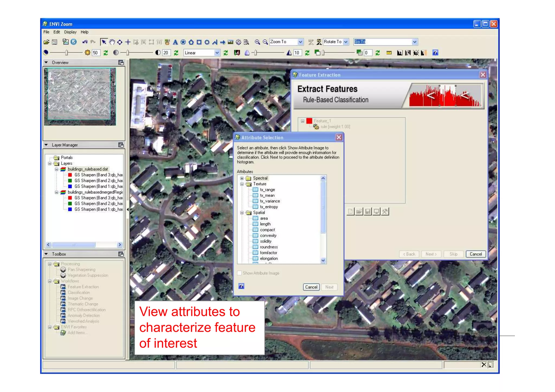
Task: Select the Ellipse annotation tool
Action: coord(207,42)
